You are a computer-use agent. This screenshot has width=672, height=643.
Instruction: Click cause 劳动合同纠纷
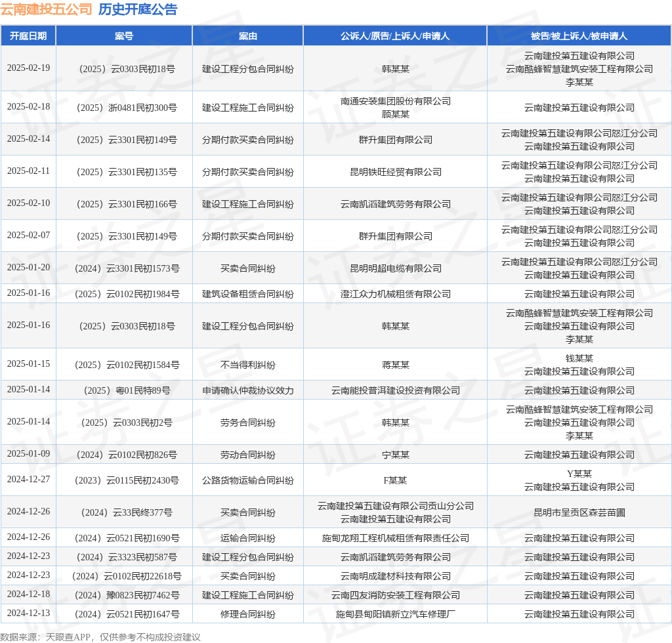247,455
